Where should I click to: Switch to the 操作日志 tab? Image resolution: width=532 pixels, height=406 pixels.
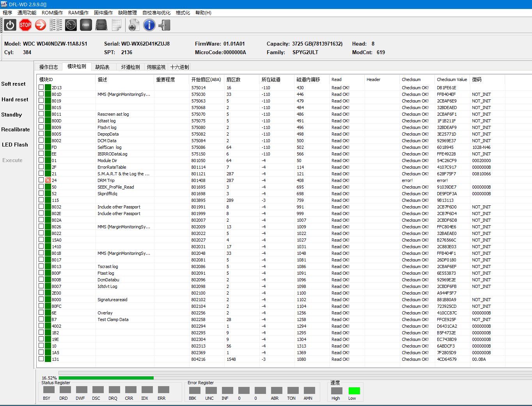point(49,67)
